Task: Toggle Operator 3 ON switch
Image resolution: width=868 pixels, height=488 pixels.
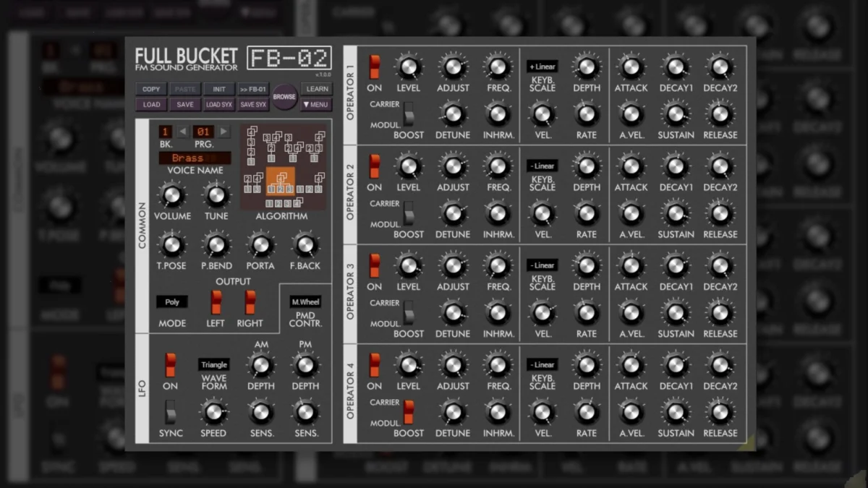Action: click(374, 265)
